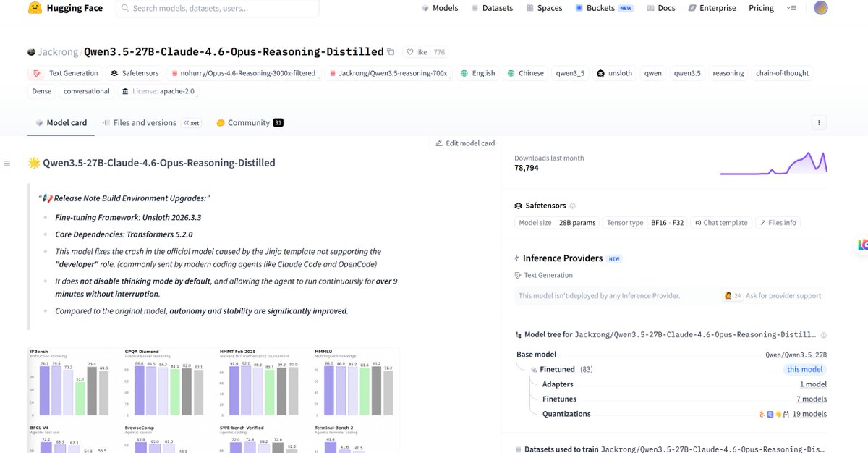Click the Hugging Face logo
Screen dimensions: 868x453
point(65,8)
